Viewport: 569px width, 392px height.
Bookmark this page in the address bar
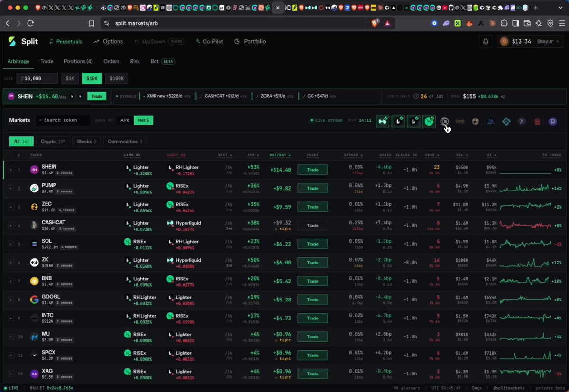coord(92,23)
